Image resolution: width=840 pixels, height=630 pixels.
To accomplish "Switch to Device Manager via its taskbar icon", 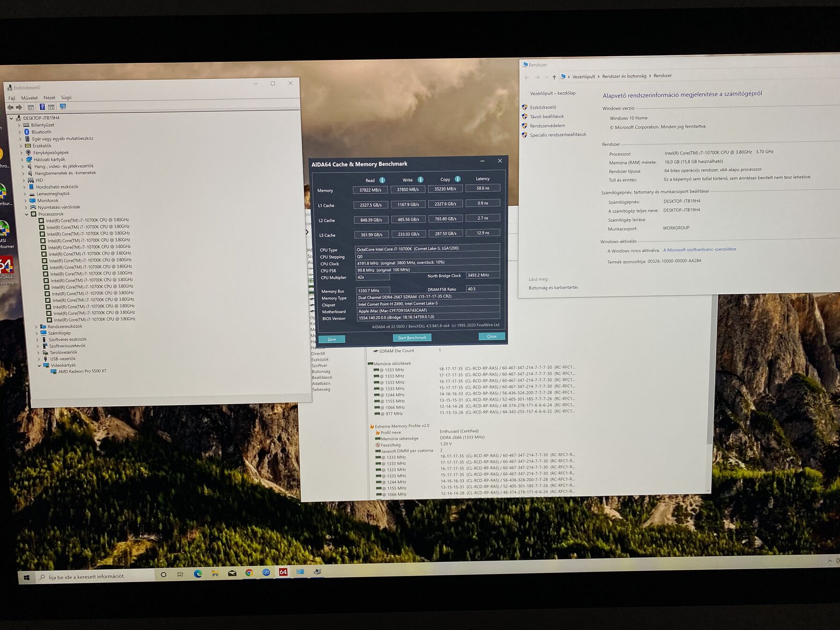I will (317, 571).
